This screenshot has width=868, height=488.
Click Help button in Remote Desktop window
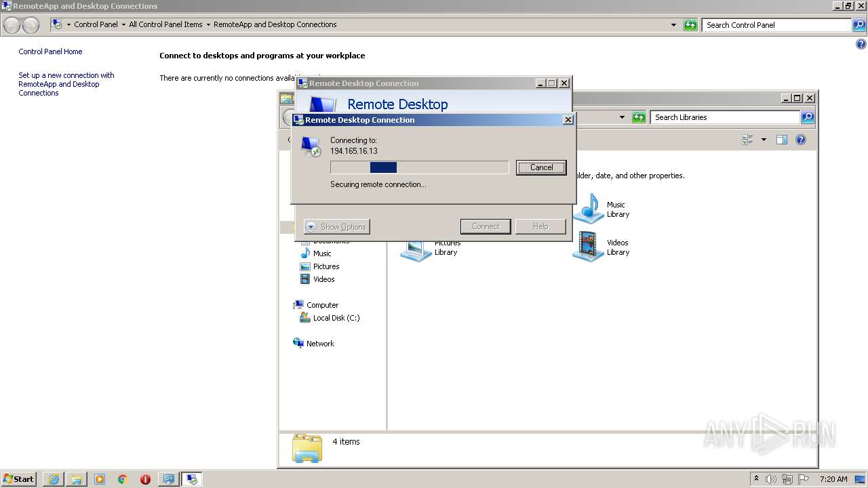click(x=540, y=226)
